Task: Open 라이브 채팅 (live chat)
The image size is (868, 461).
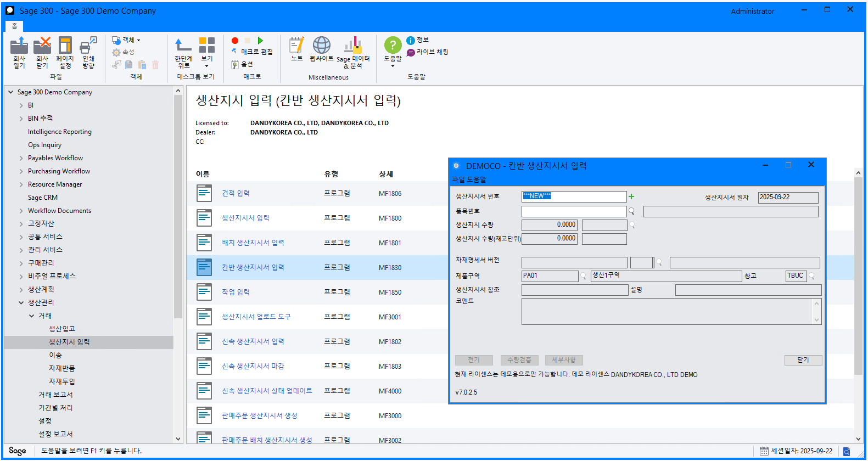Action: 427,52
